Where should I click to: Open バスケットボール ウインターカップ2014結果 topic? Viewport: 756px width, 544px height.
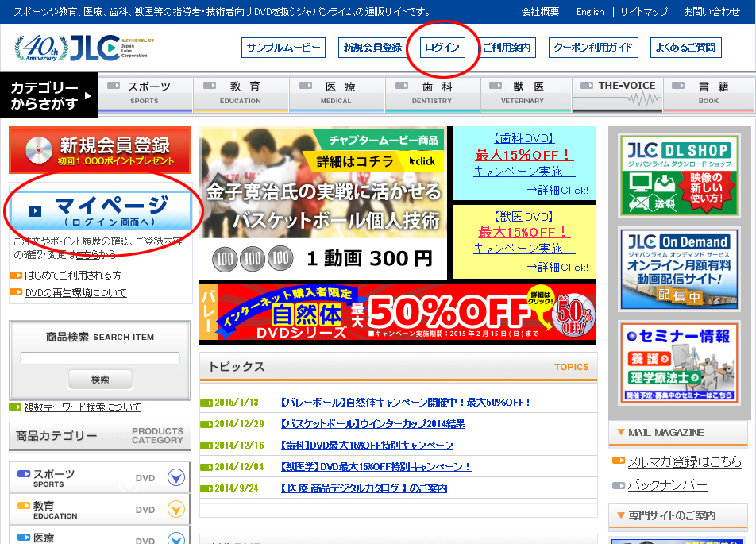click(x=372, y=424)
